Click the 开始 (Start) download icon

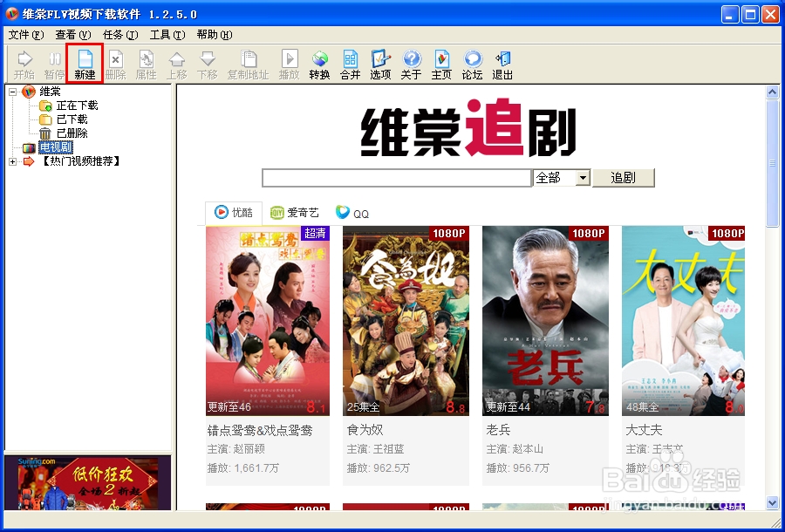tap(24, 63)
